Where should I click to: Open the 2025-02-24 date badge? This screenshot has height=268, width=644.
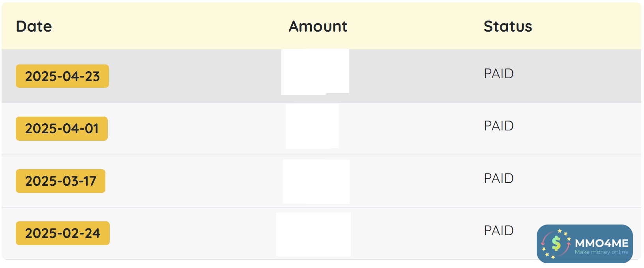click(x=62, y=233)
